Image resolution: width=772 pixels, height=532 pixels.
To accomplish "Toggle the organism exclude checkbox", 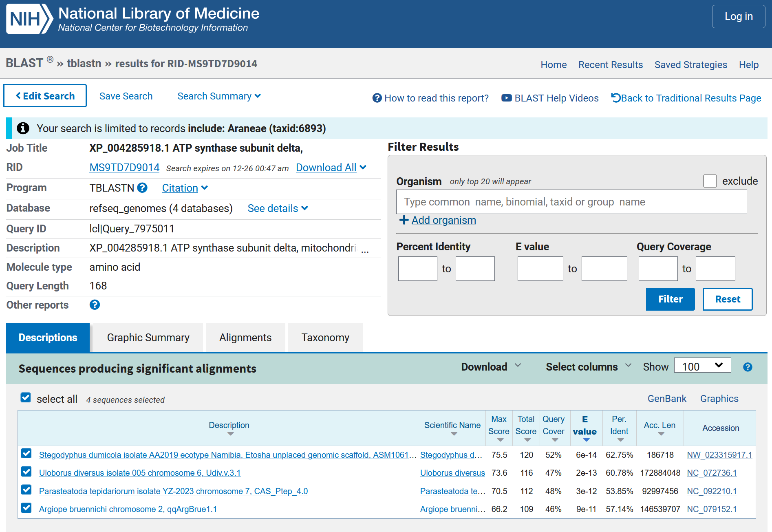I will click(x=710, y=181).
